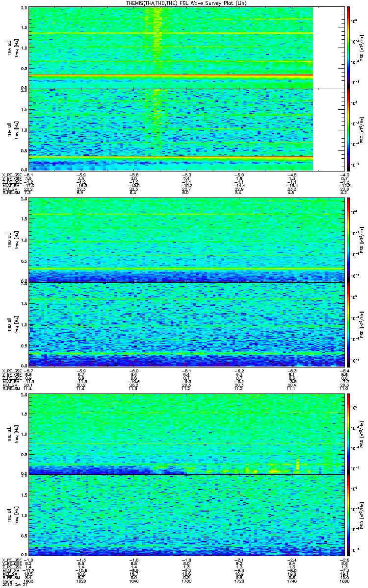Click the THA BL spectrogram panel
The height and width of the screenshot is (588, 368).
point(187,48)
